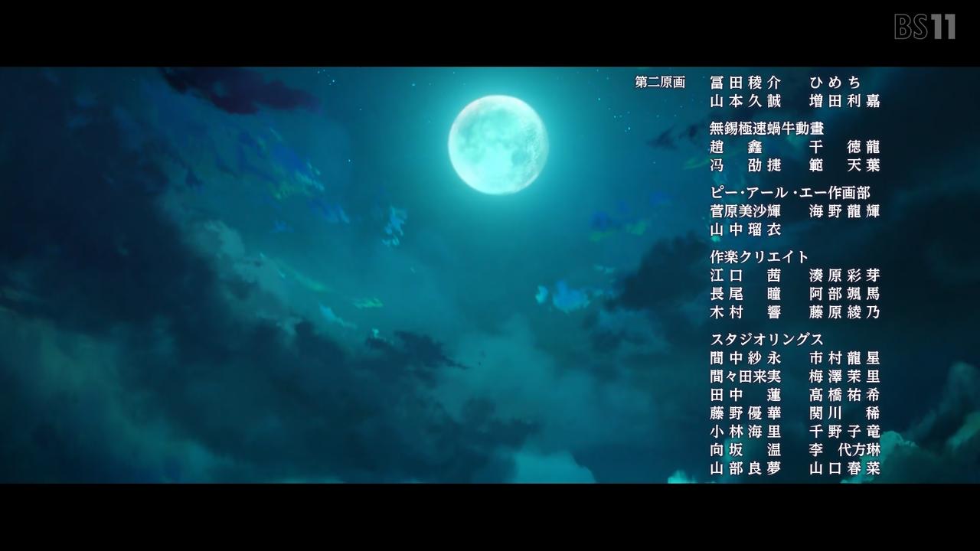Click the name '増田利嘉'
Viewport: 980px width, 551px height.
pos(844,101)
